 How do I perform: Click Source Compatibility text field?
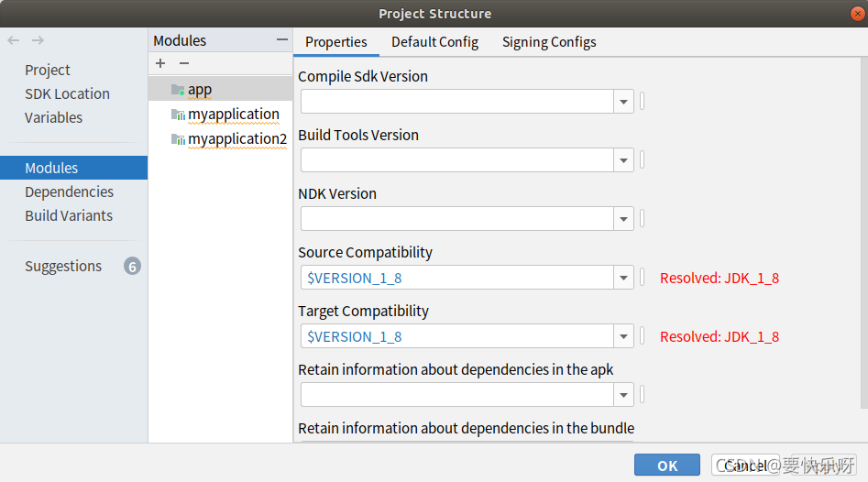[456, 278]
